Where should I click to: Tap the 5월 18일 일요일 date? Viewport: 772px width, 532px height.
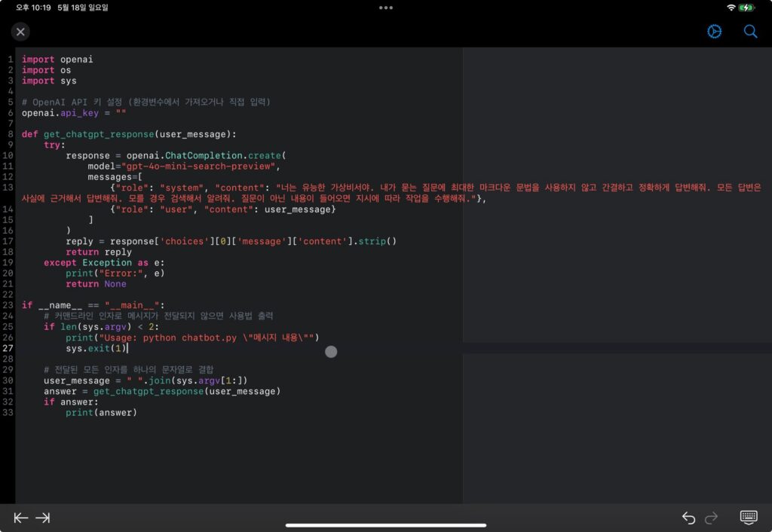[x=83, y=8]
